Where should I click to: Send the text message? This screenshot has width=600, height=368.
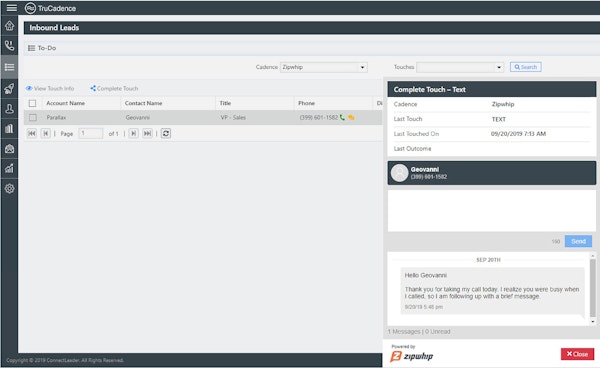point(578,241)
